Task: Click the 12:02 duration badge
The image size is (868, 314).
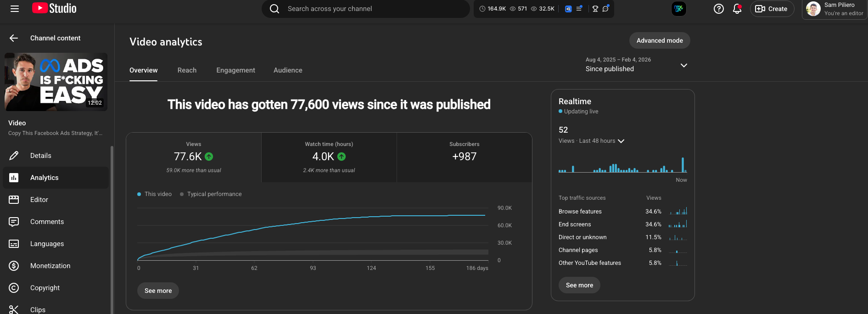Action: click(95, 103)
